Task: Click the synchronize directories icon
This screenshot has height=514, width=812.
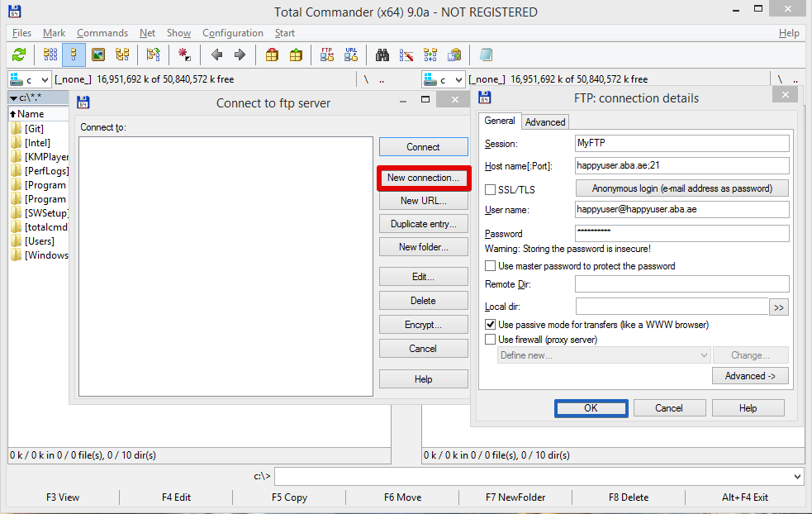Action: point(430,55)
